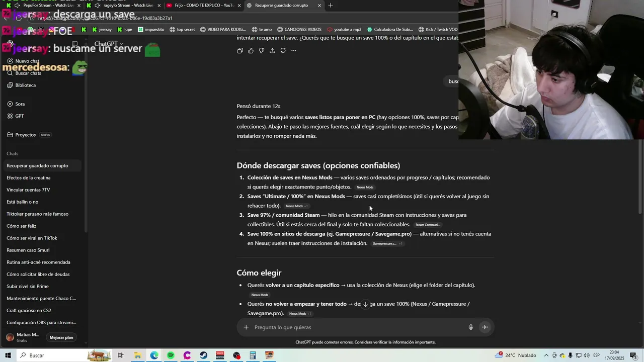Open notification center in system tray
Image resolution: width=644 pixels, height=362 pixels.
click(x=633, y=355)
